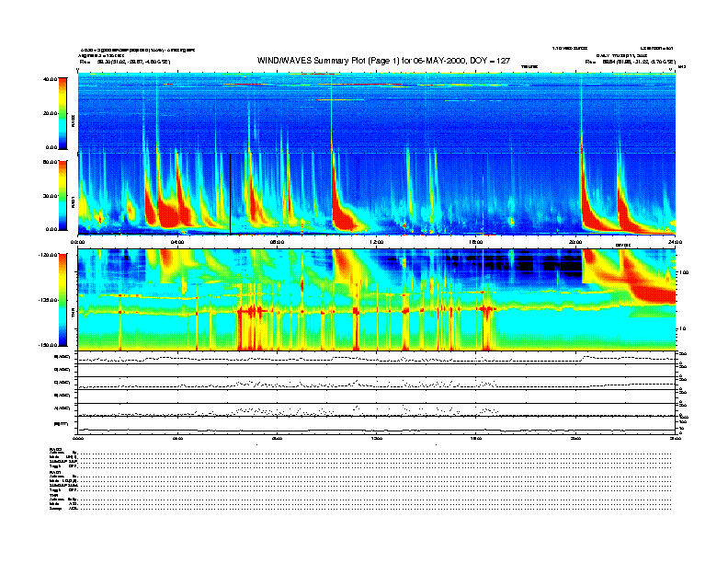Click the 40.00 label on RAD2 color bar
The height and width of the screenshot is (563, 728).
tap(50, 79)
